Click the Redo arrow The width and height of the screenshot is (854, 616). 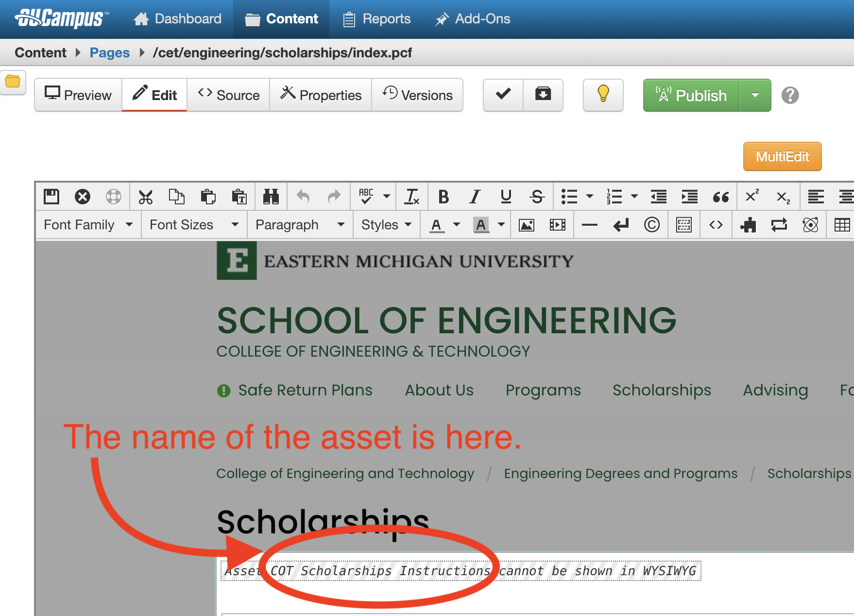pyautogui.click(x=334, y=197)
